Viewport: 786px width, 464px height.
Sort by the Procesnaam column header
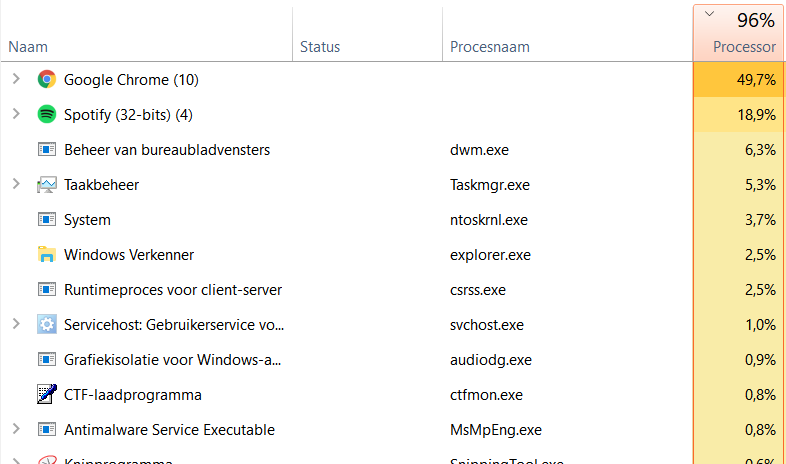(489, 47)
